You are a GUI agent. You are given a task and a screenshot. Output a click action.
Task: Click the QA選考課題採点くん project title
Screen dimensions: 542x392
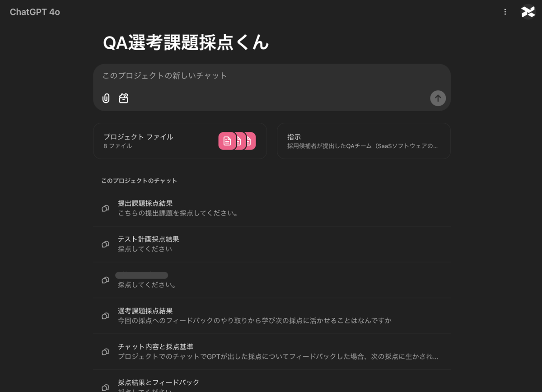click(x=186, y=42)
